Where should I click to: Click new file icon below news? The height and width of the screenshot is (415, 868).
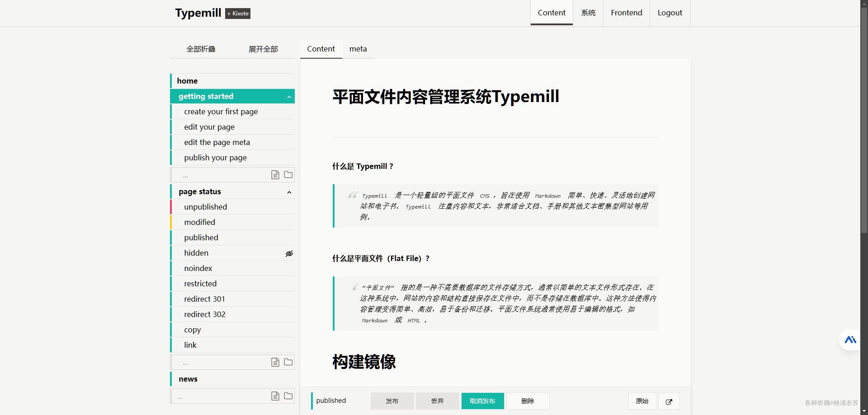(275, 396)
